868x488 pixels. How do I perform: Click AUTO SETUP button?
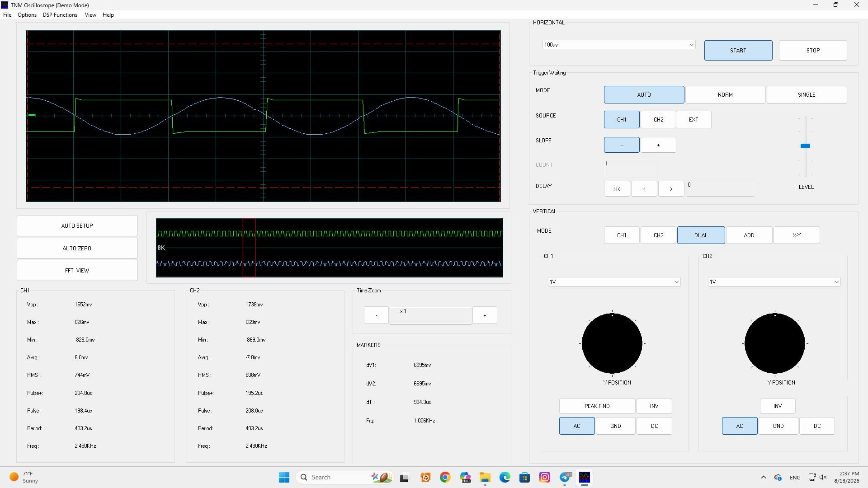[x=77, y=226]
